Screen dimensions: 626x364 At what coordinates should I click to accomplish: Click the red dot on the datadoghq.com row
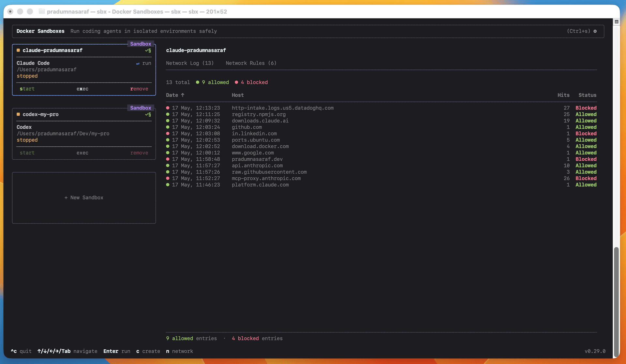tap(168, 108)
